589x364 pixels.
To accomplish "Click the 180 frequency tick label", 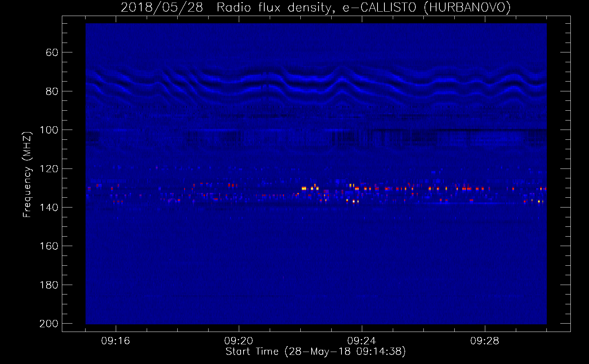I will point(49,285).
